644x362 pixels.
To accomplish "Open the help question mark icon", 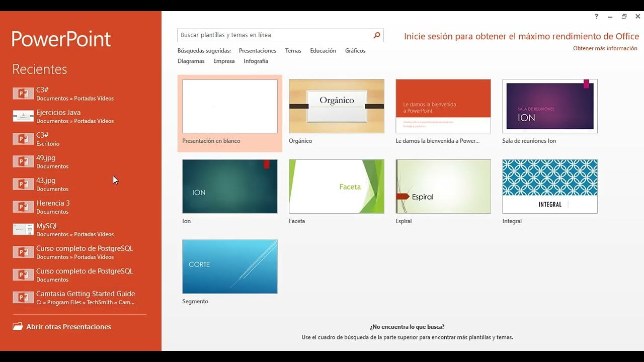I will coord(597,17).
